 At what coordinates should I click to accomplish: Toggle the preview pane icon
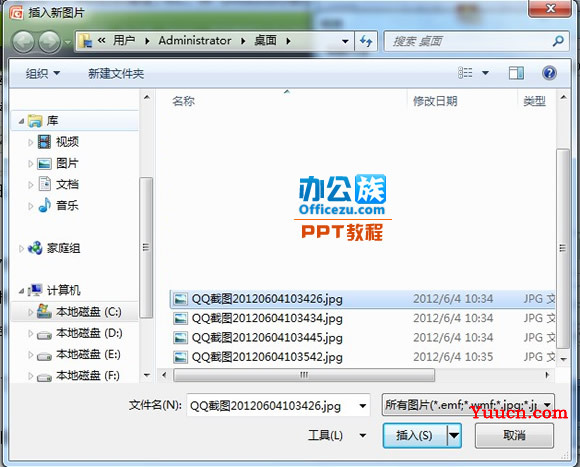point(516,73)
